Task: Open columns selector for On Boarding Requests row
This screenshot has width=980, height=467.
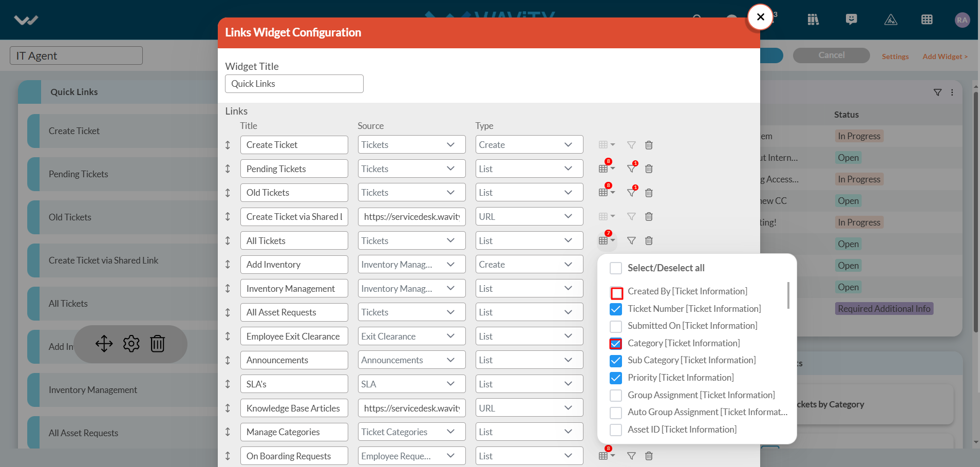Action: [x=606, y=456]
